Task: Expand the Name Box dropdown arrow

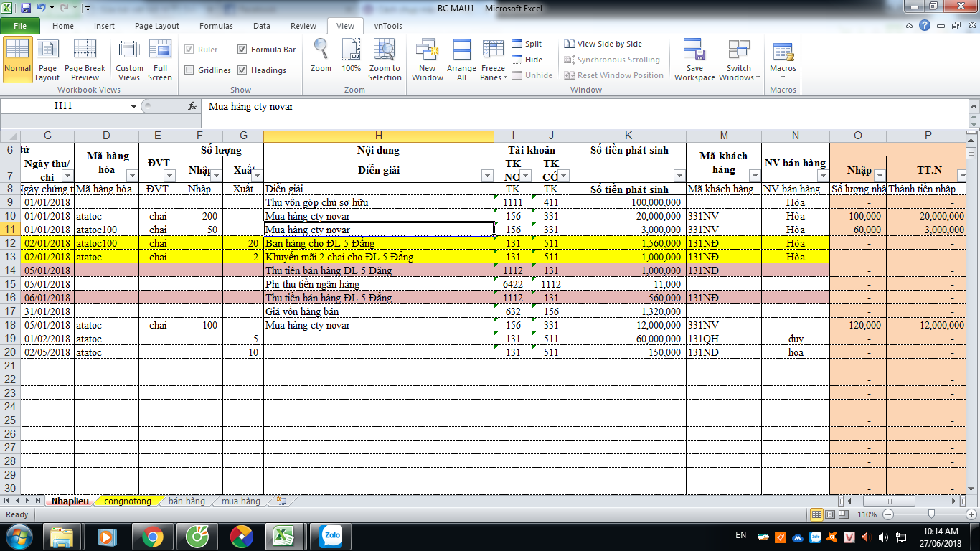Action: click(x=133, y=106)
